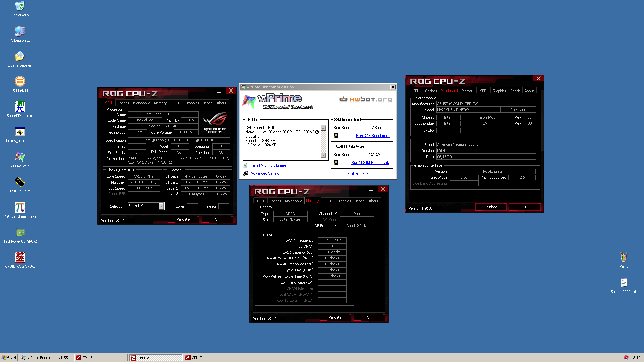Click Submit Scores link in wPrime
The width and height of the screenshot is (644, 362).
coord(362,174)
